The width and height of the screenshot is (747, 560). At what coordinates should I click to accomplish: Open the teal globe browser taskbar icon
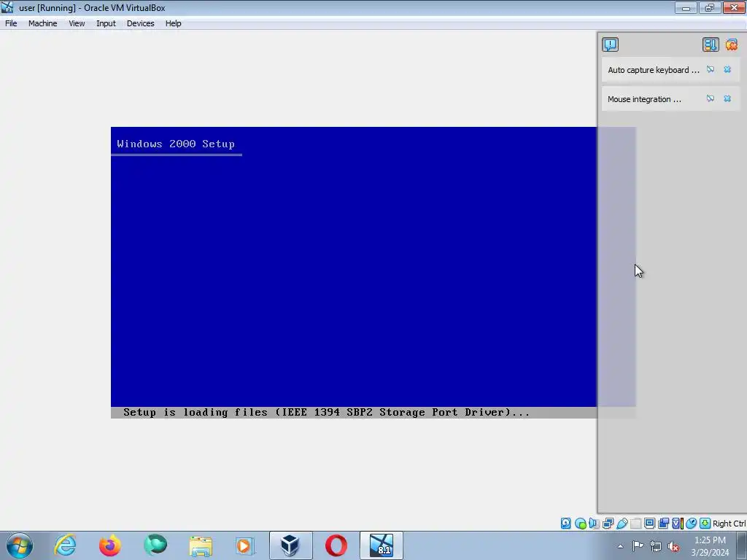pos(155,545)
